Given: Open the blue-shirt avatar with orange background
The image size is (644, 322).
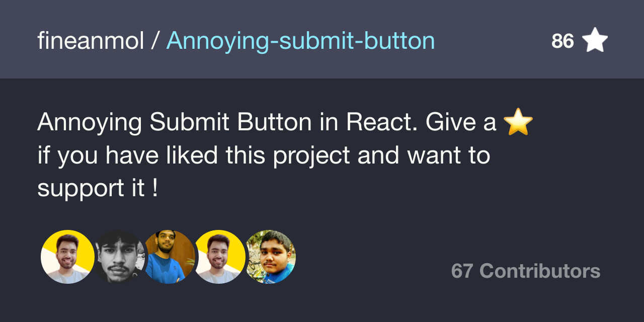Looking at the screenshot, I should click(x=170, y=257).
